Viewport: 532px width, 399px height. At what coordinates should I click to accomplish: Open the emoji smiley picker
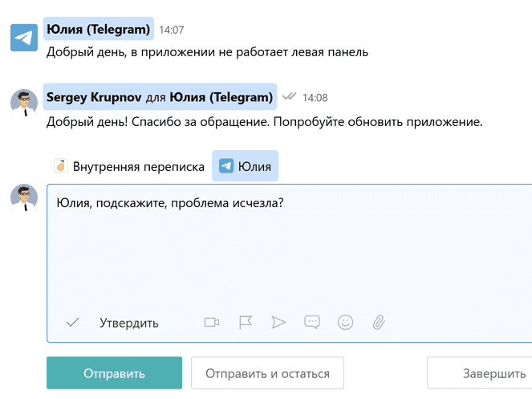[345, 323]
